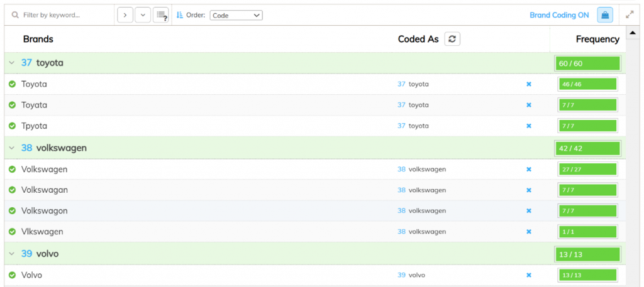Click the scrollbar up arrow
The image size is (644, 287).
[x=632, y=33]
